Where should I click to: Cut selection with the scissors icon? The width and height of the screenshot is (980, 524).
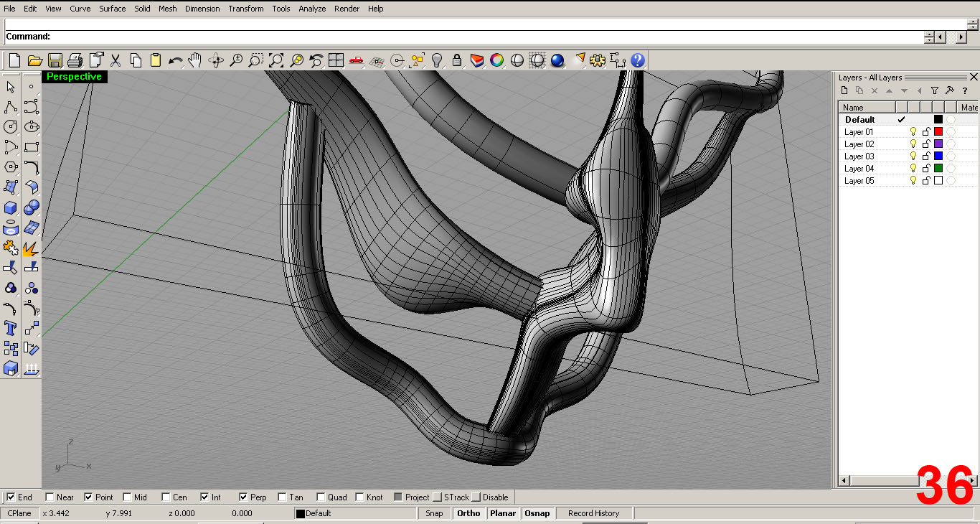(116, 60)
